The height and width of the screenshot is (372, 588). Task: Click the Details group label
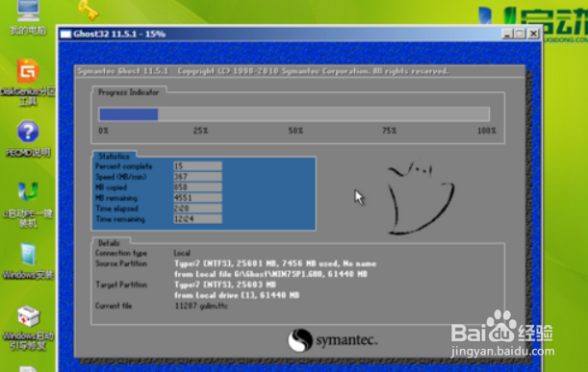point(109,243)
